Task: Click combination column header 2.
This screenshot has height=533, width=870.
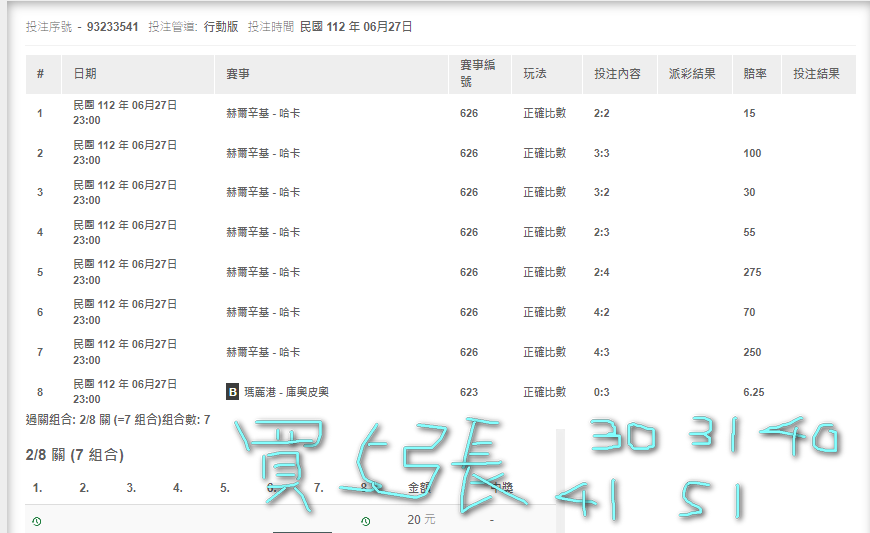Action: pos(84,488)
